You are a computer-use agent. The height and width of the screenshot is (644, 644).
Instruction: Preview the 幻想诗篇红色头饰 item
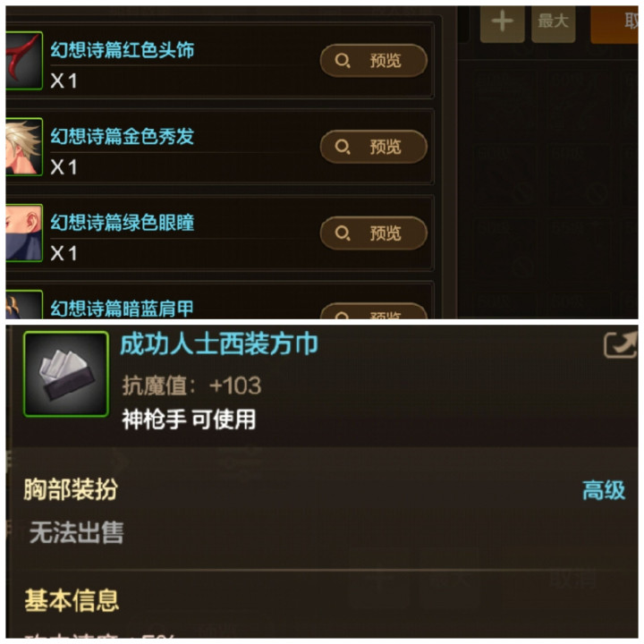point(373,61)
